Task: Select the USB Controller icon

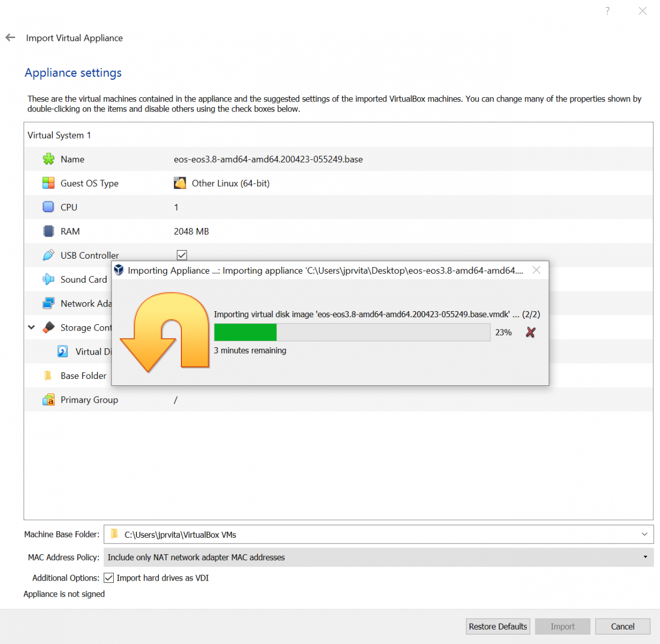Action: (x=48, y=255)
